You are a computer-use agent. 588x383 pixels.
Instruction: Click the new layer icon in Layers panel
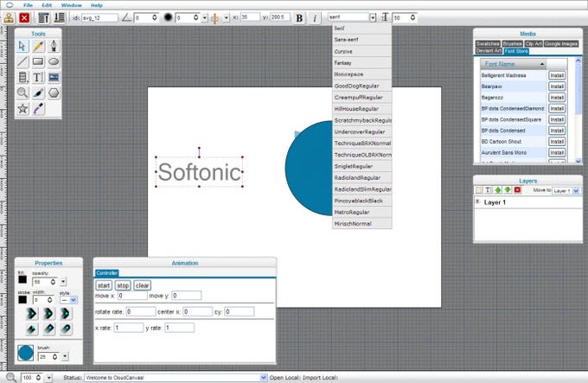click(478, 190)
